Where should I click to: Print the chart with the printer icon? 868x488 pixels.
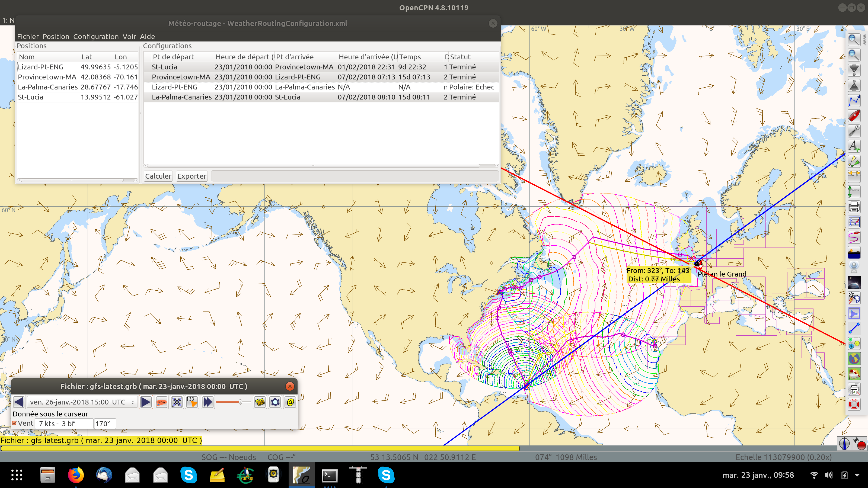[x=854, y=207]
